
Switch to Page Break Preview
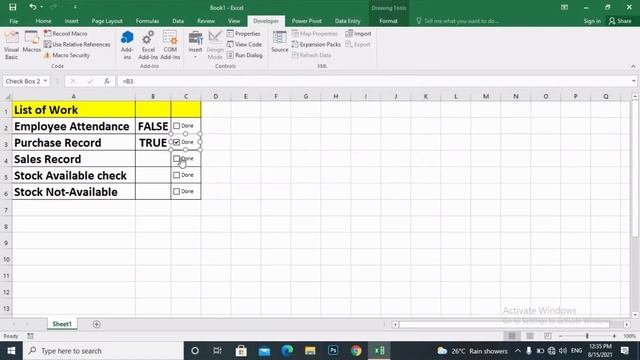(x=548, y=336)
